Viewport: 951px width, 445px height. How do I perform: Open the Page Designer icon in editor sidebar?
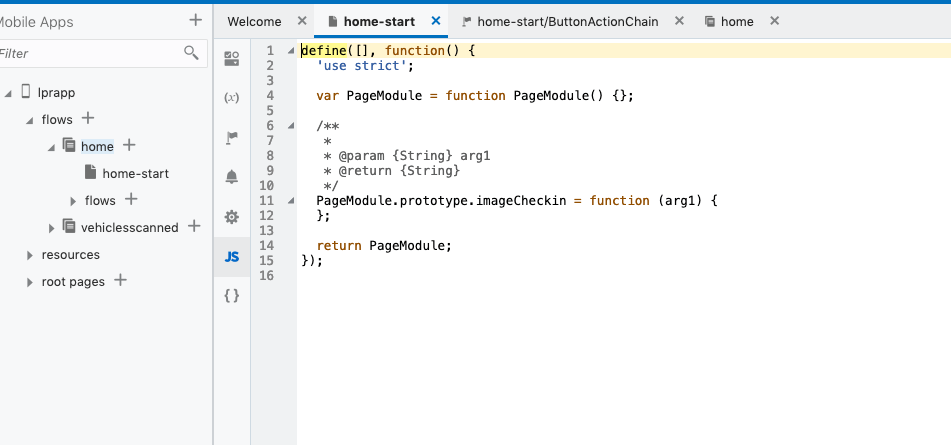pos(231,58)
